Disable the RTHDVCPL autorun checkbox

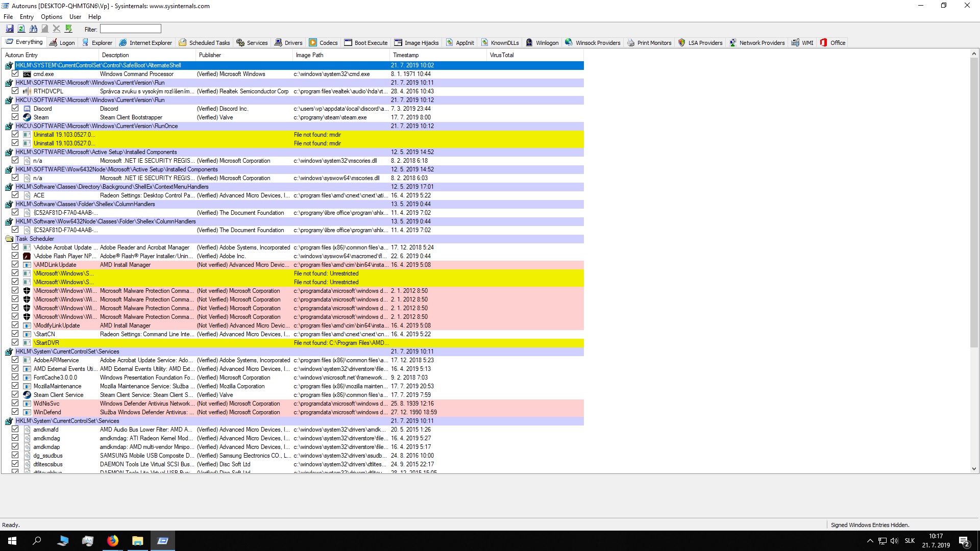click(x=15, y=91)
